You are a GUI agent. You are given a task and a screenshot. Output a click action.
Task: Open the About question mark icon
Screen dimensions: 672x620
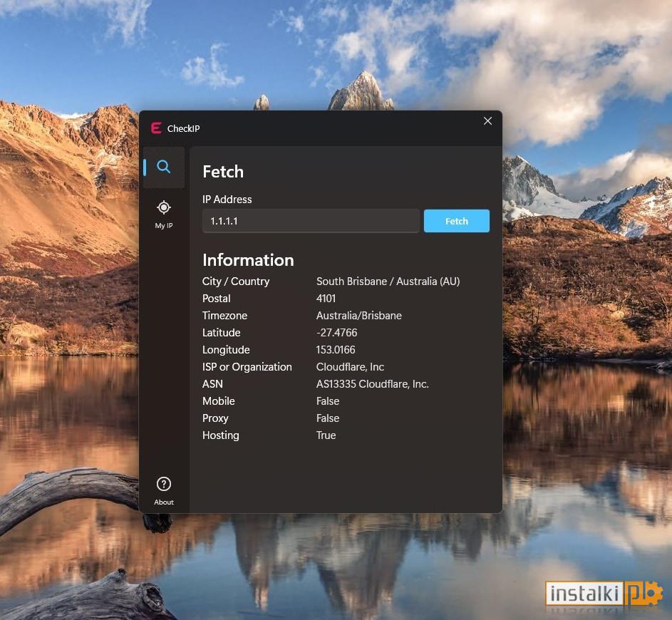[164, 484]
